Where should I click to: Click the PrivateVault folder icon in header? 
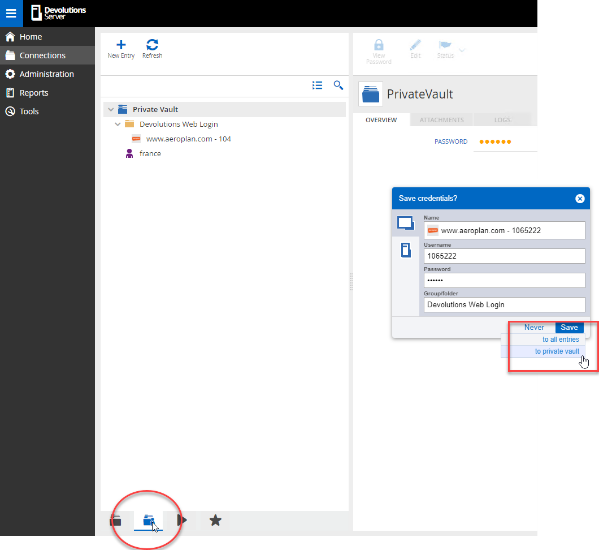(370, 94)
